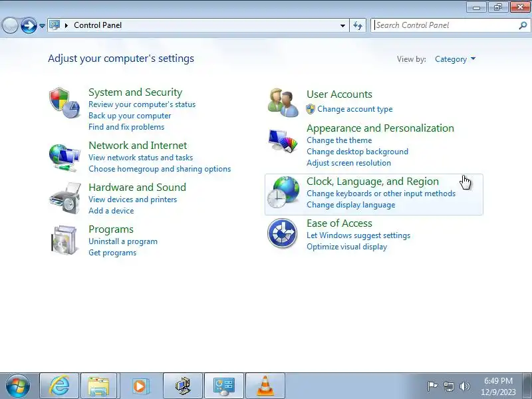Click Change display language
This screenshot has height=399, width=532.
[351, 205]
